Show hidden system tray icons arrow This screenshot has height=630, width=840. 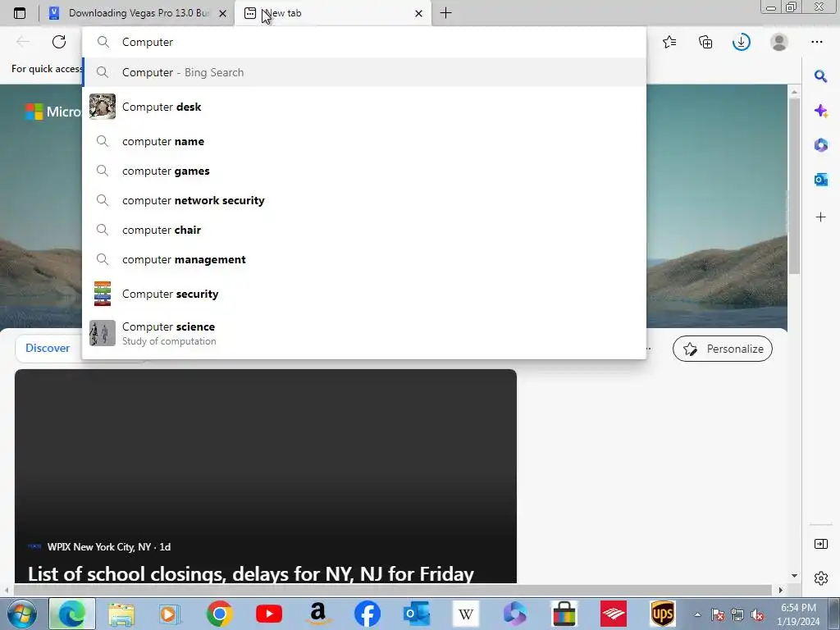click(697, 614)
